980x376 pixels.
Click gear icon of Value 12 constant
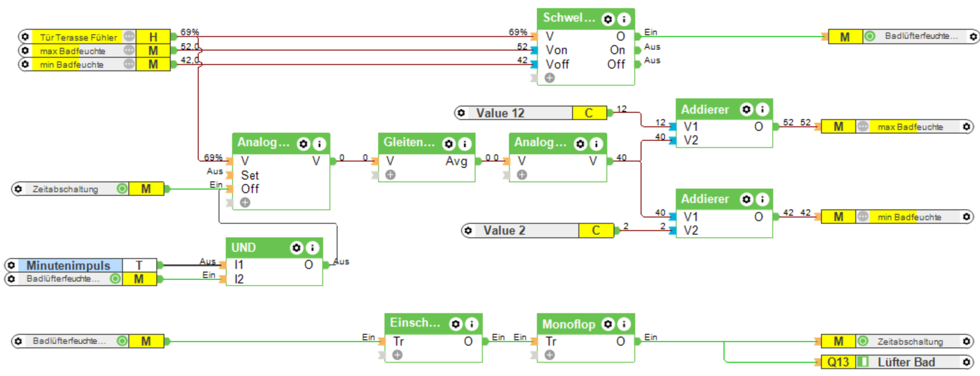click(x=461, y=113)
